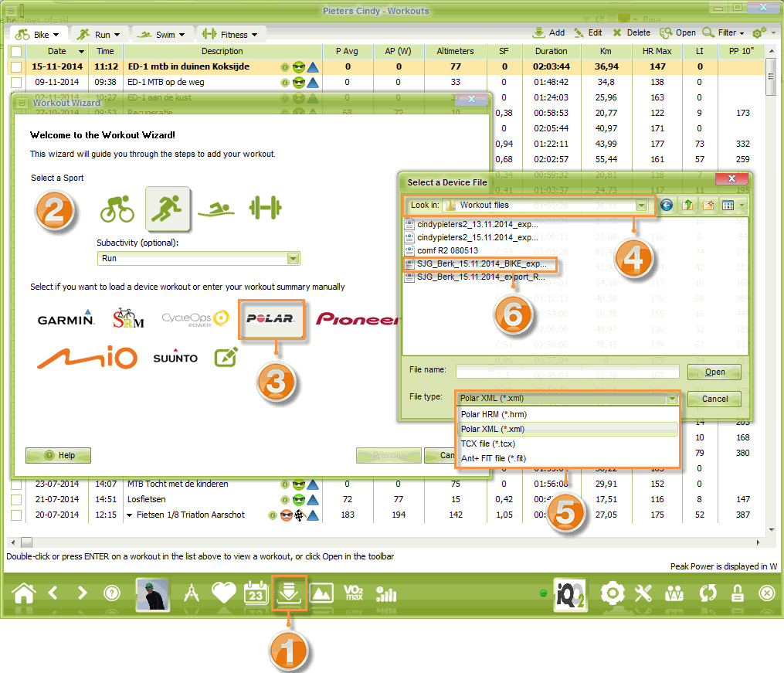Check the 20-07-2014 workout row checkbox

16,515
